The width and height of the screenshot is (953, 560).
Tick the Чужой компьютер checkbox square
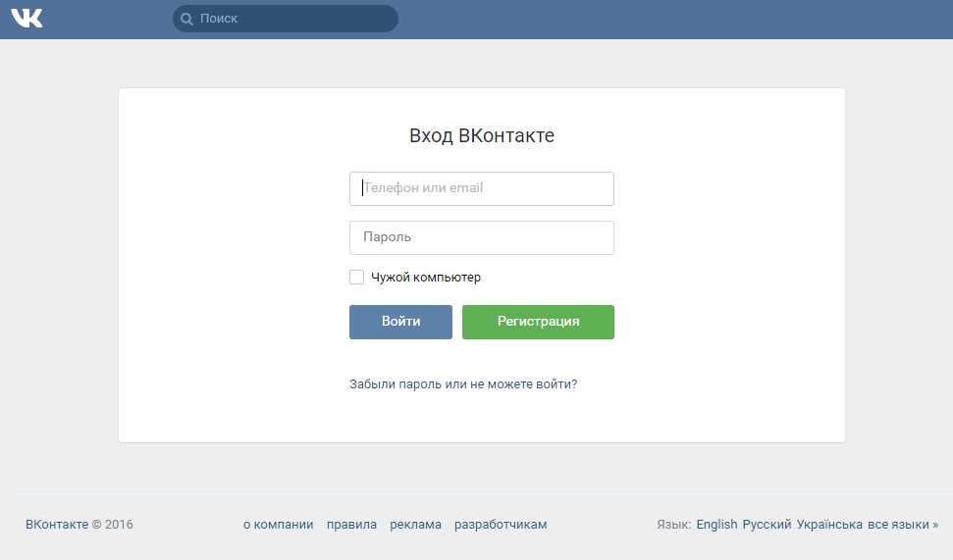(x=356, y=278)
